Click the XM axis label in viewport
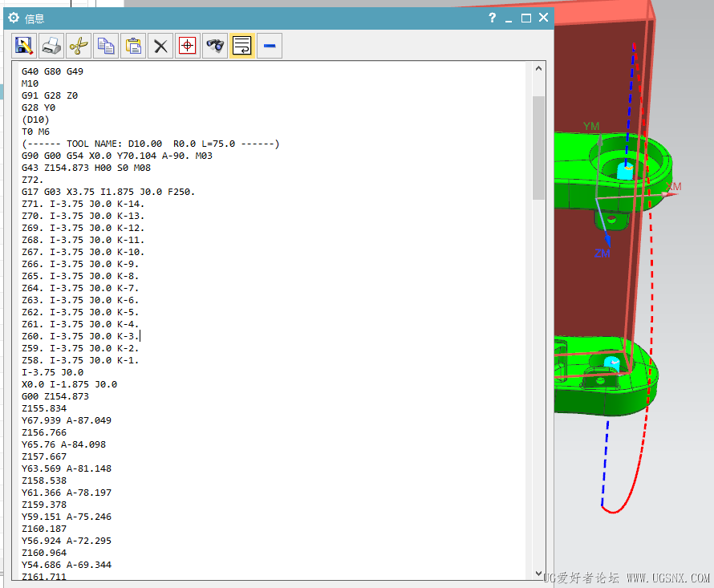The width and height of the screenshot is (714, 588). pyautogui.click(x=673, y=187)
